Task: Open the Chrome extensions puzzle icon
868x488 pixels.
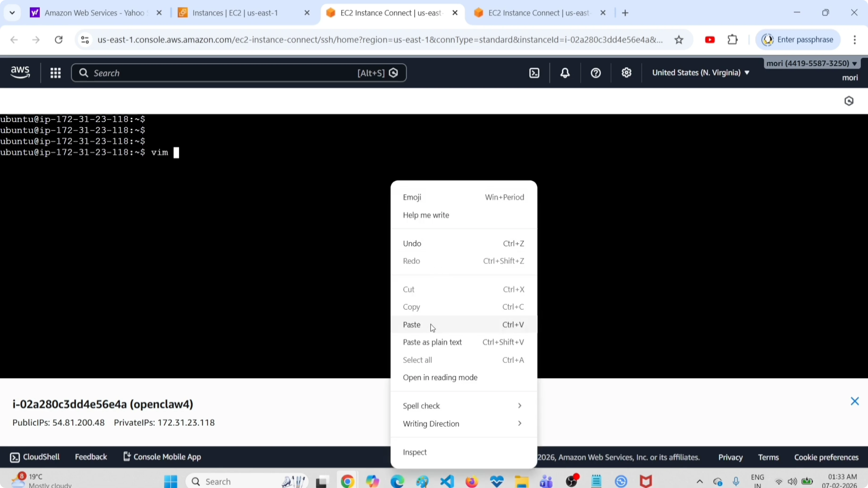Action: point(733,40)
